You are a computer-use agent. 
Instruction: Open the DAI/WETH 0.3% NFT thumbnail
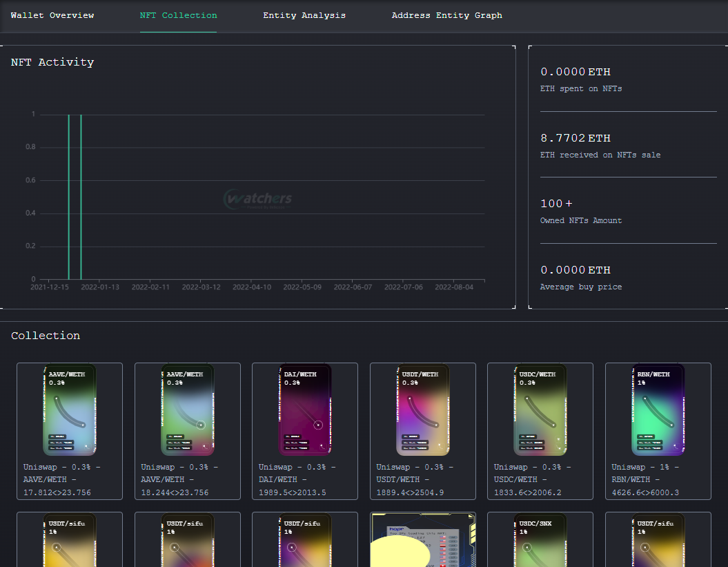305,410
